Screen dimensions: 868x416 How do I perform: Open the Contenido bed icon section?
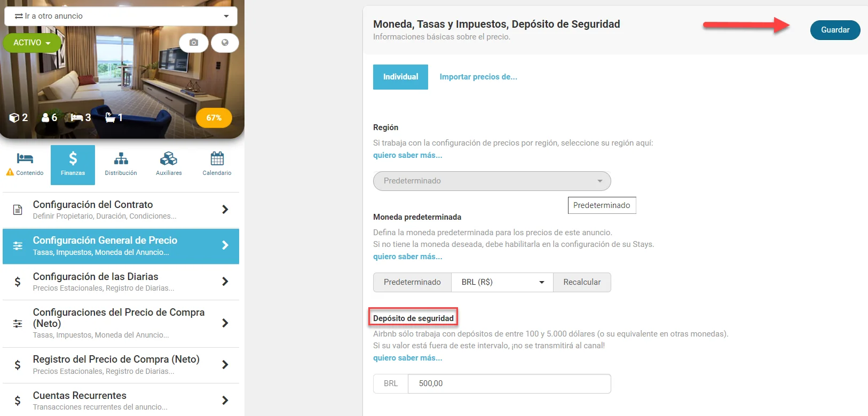[x=25, y=165]
